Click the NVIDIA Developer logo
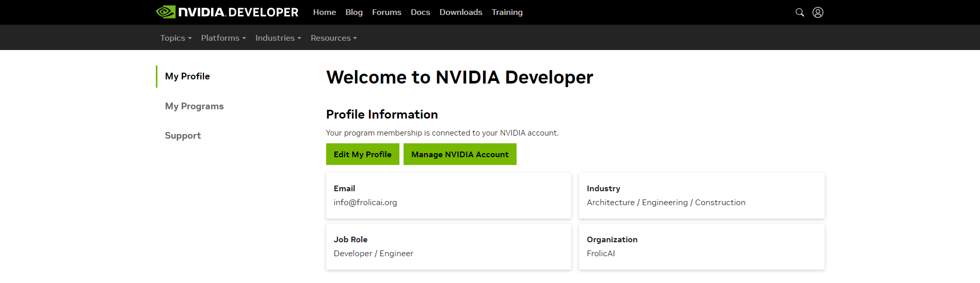Screen dimensions: 980x283 (x=227, y=12)
